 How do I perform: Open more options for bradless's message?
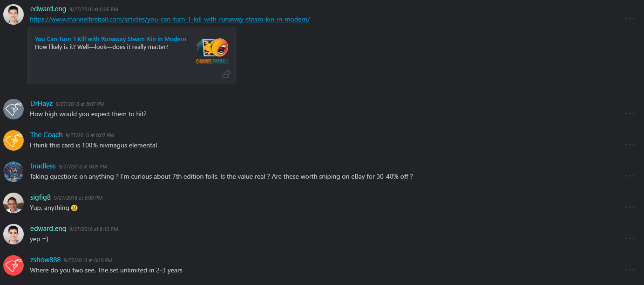pos(630,176)
